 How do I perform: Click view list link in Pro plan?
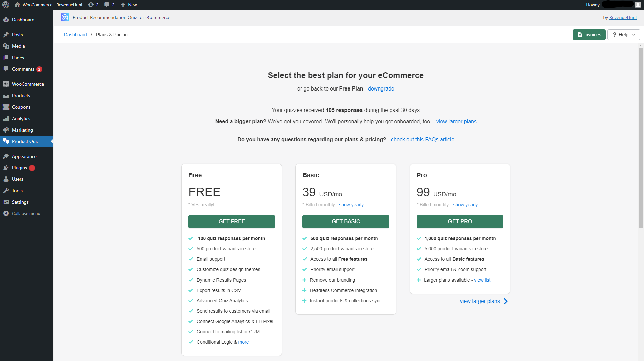[482, 280]
